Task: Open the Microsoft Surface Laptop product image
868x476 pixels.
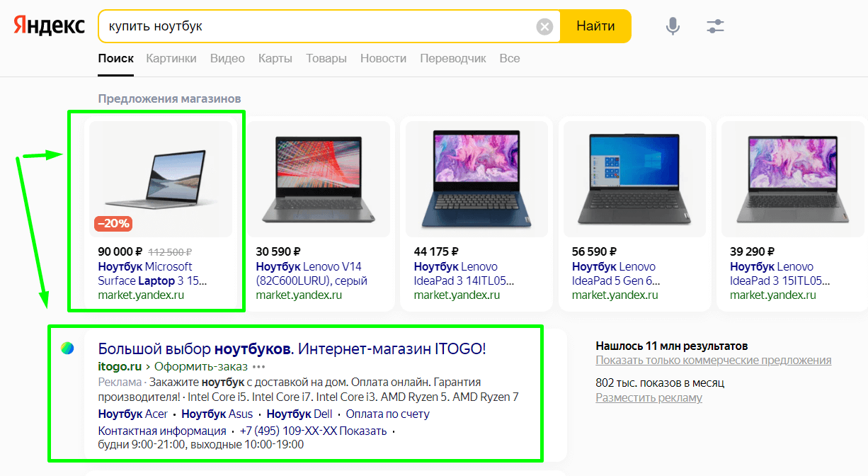Action: click(161, 179)
